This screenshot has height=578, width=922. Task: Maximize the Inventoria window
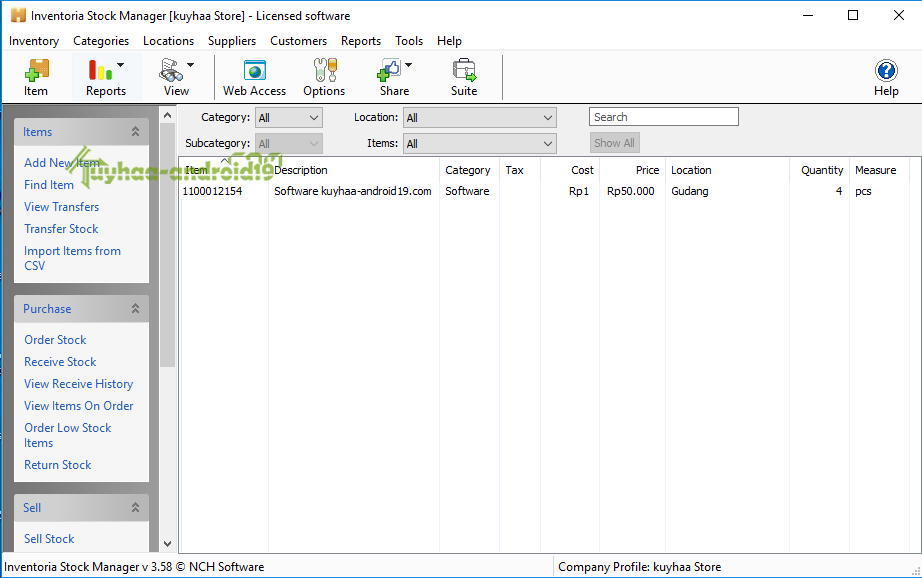tap(853, 15)
